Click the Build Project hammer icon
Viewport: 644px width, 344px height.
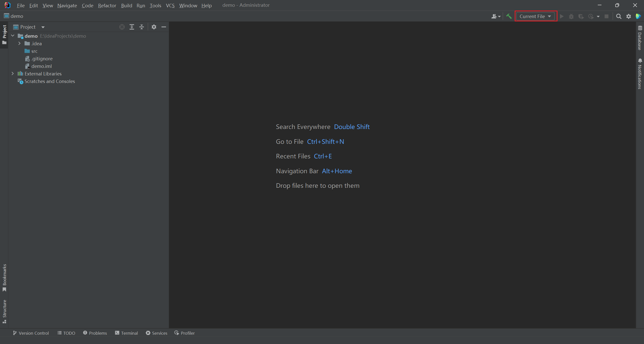click(x=509, y=16)
